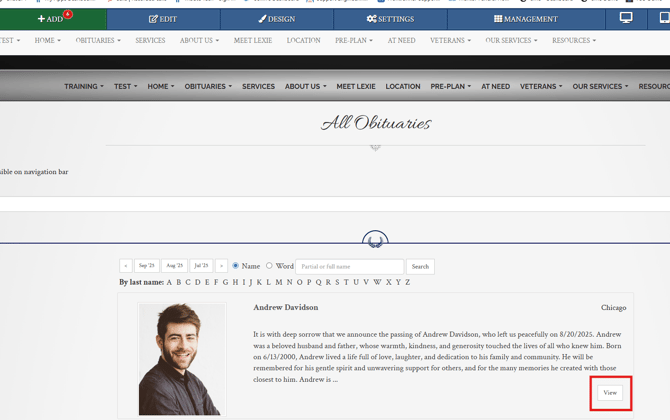
Task: Open the SETTINGS gear tab
Action: tap(390, 19)
